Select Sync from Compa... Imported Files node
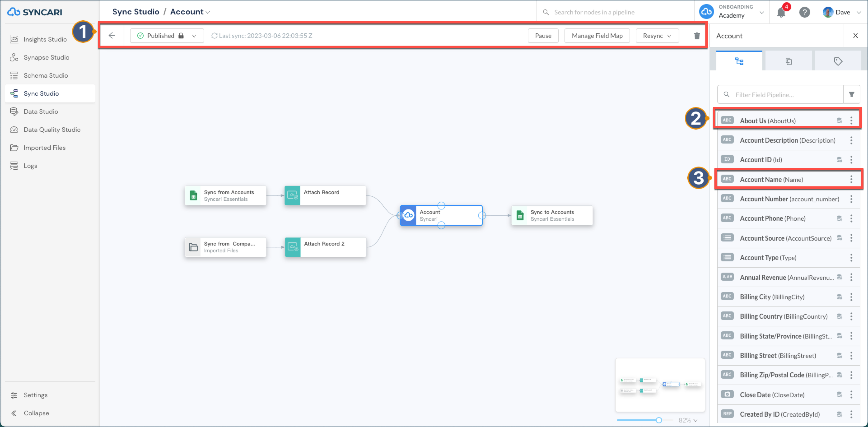 (225, 247)
